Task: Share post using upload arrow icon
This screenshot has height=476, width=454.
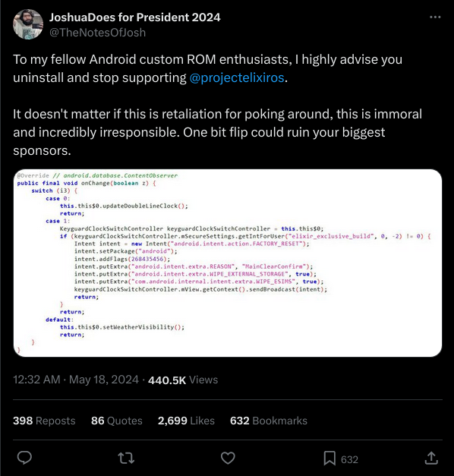Action: [431, 458]
